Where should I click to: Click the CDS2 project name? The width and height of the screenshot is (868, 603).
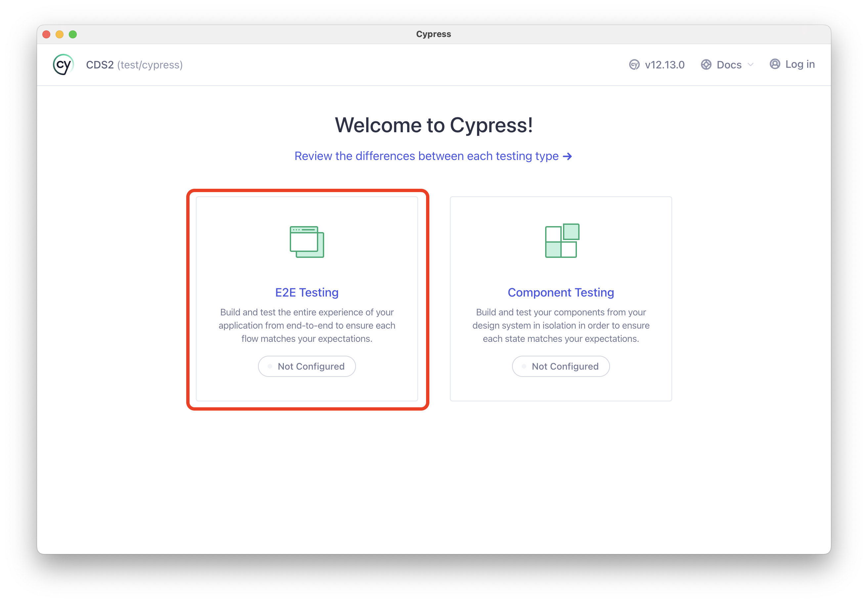tap(100, 65)
